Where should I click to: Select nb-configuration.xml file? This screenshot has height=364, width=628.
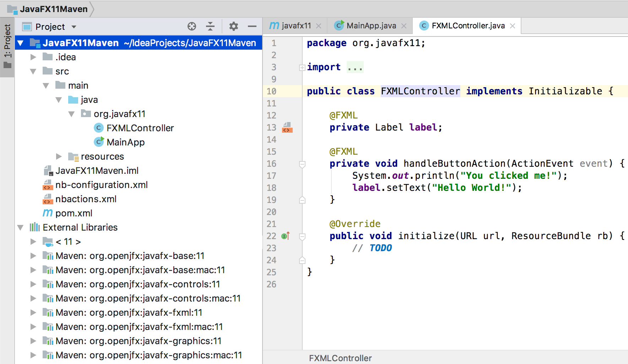tap(102, 185)
